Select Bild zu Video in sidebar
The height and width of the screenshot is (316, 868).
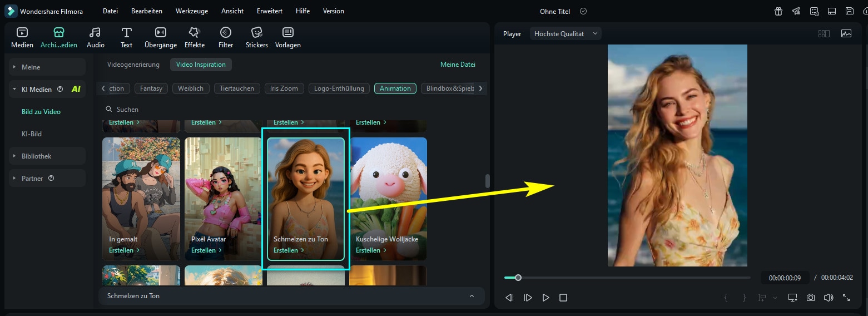pos(41,111)
